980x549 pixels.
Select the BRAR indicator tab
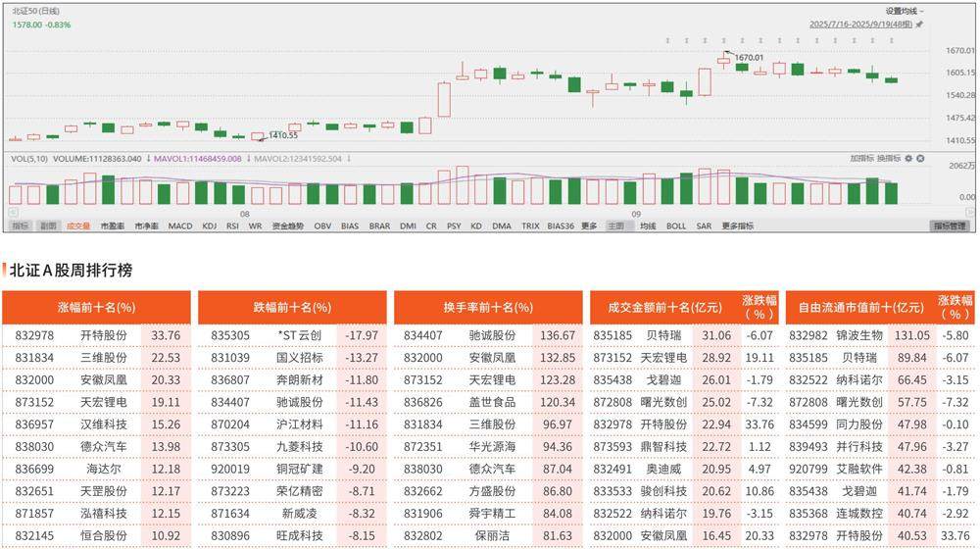[379, 225]
